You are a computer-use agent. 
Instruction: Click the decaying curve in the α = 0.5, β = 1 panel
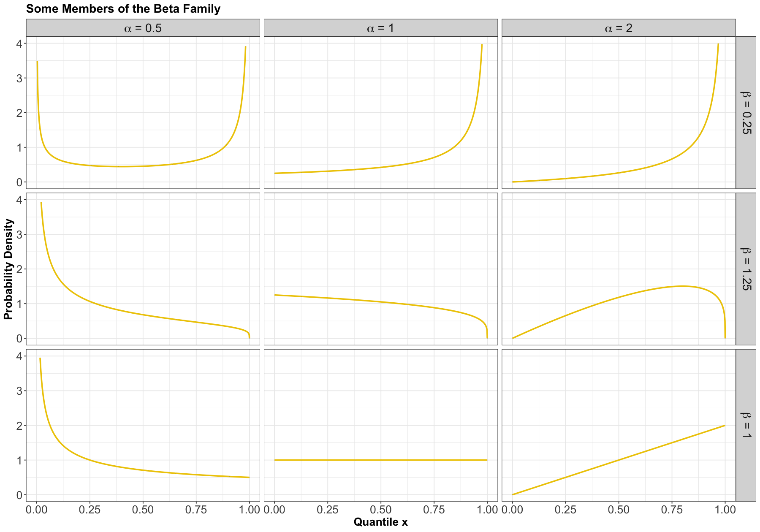coord(143,470)
